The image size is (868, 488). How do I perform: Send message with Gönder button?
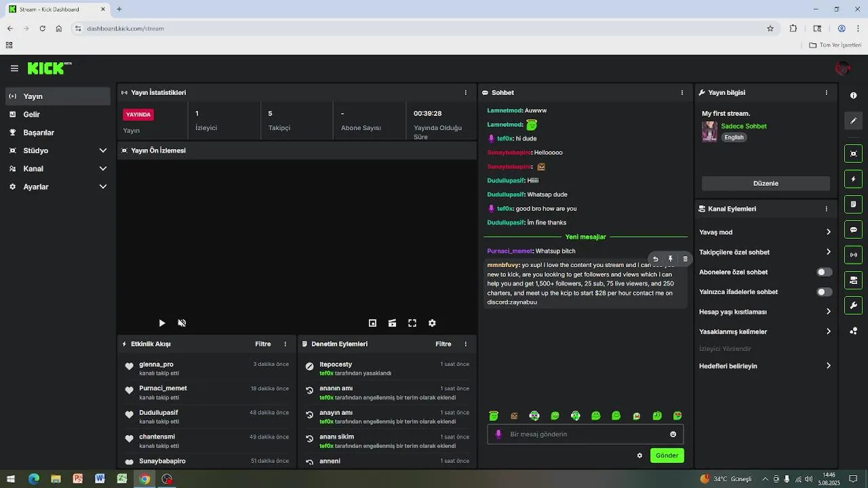(667, 455)
